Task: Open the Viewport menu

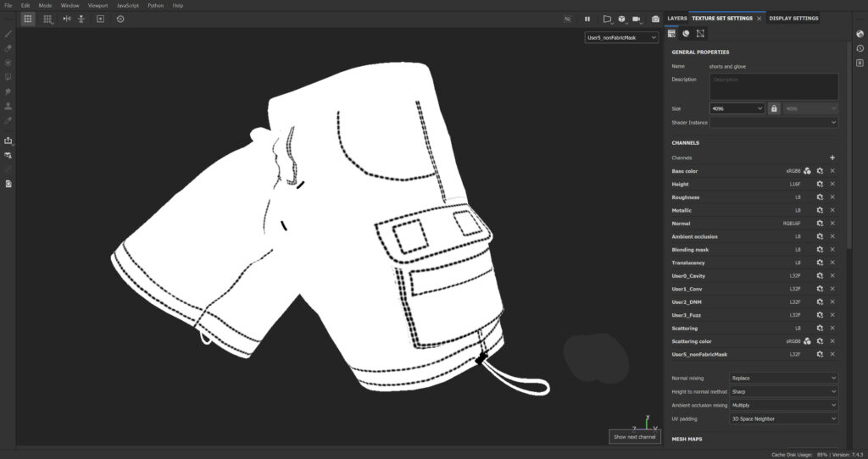Action: (x=98, y=6)
